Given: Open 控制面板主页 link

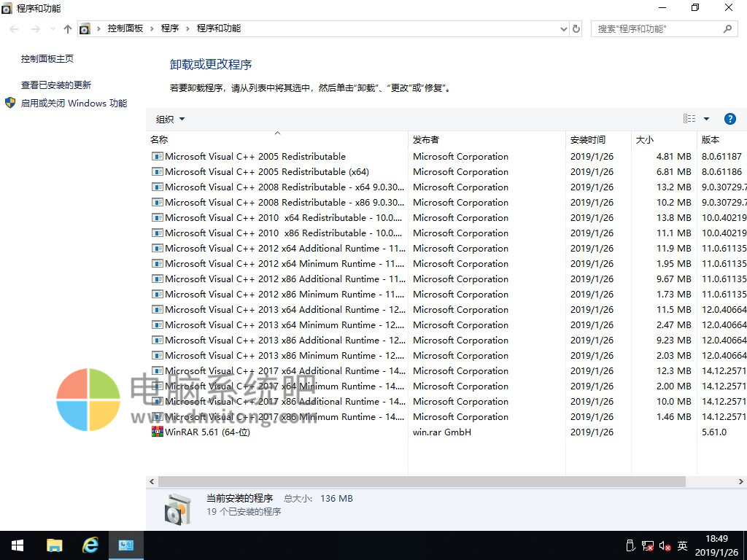Looking at the screenshot, I should pos(47,58).
